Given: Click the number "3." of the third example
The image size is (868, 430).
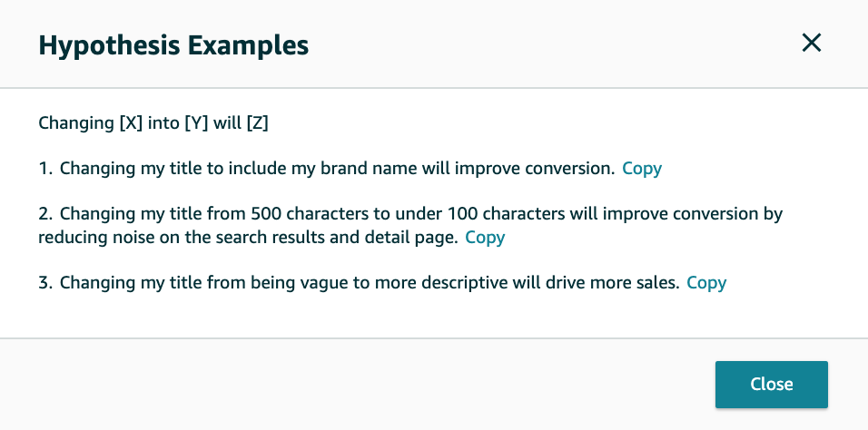Looking at the screenshot, I should [46, 282].
